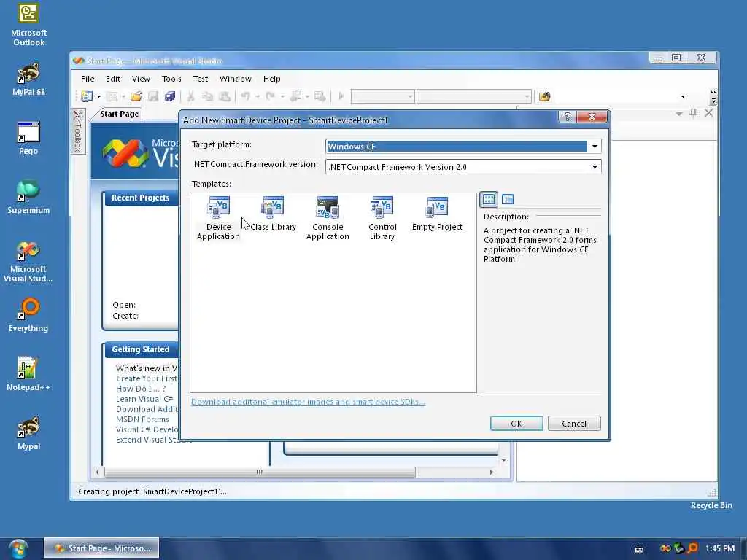The width and height of the screenshot is (747, 560).
Task: Cancel the Add New Smart Device Project dialog
Action: coord(574,424)
